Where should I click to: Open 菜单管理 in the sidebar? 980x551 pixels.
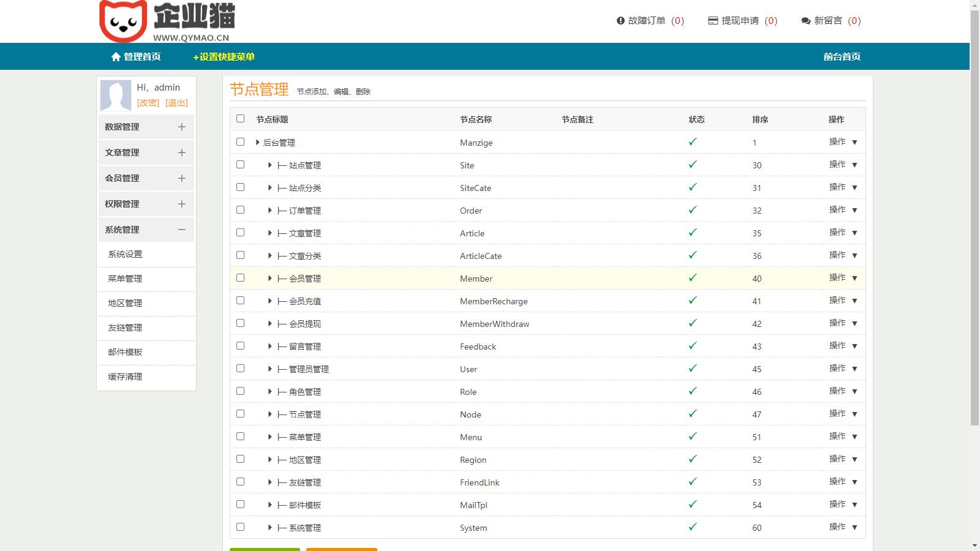(125, 279)
